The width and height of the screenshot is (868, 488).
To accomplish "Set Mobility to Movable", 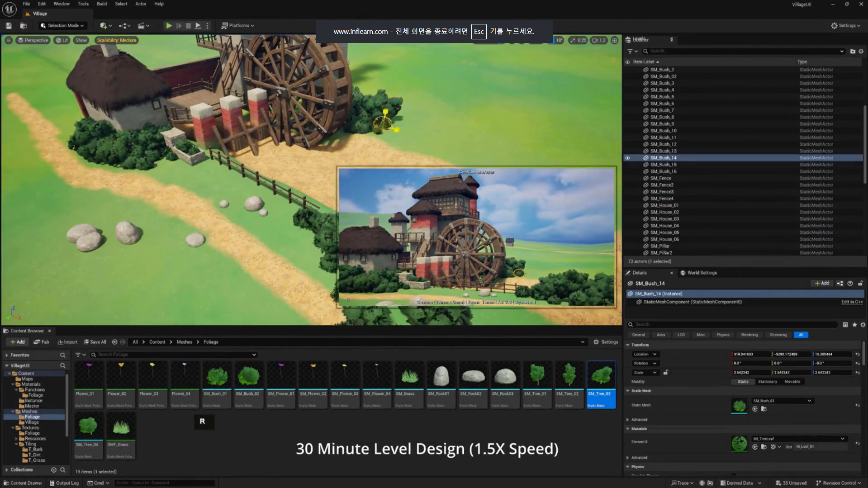I will click(x=792, y=382).
